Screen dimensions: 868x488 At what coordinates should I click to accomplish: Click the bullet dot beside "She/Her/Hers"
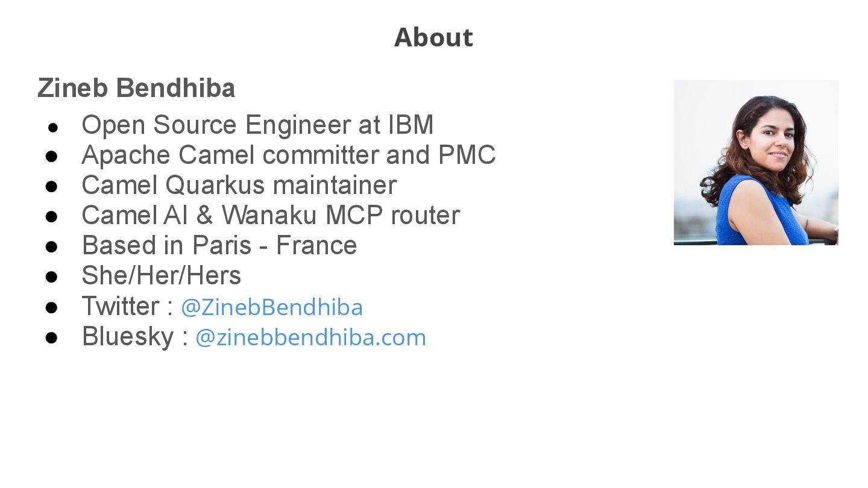coord(51,277)
